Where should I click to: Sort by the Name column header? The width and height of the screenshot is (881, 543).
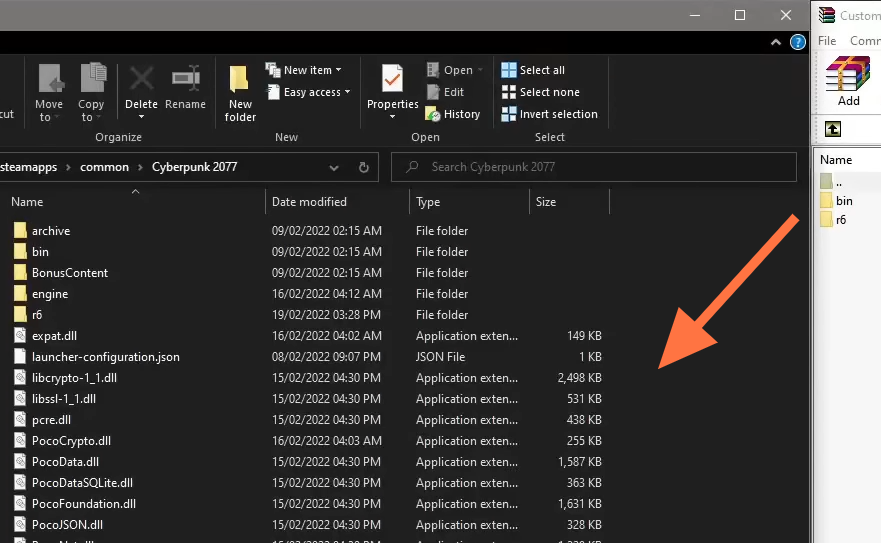27,202
